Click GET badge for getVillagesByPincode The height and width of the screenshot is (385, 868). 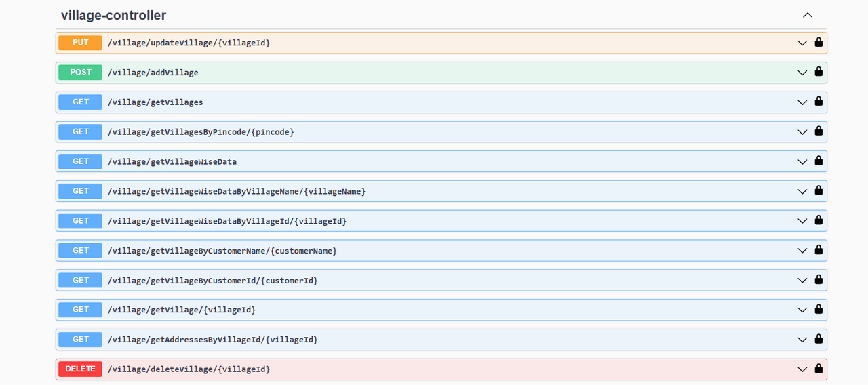80,132
